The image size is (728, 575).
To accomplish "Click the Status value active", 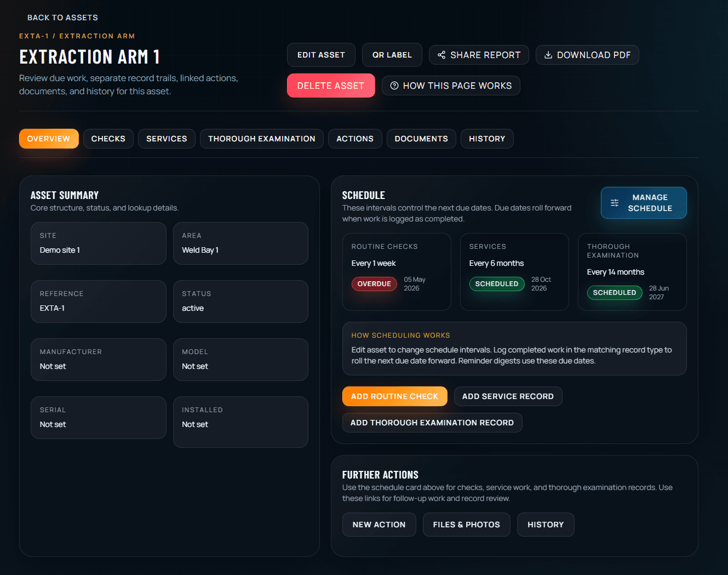I will [193, 308].
